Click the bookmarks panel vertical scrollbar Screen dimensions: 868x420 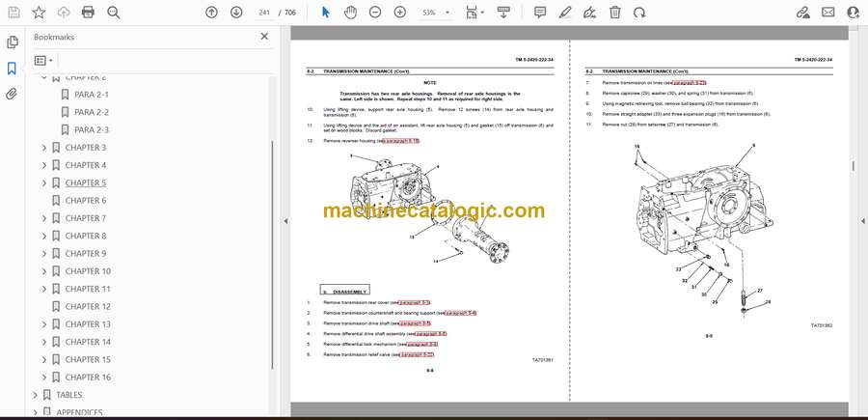pyautogui.click(x=272, y=255)
